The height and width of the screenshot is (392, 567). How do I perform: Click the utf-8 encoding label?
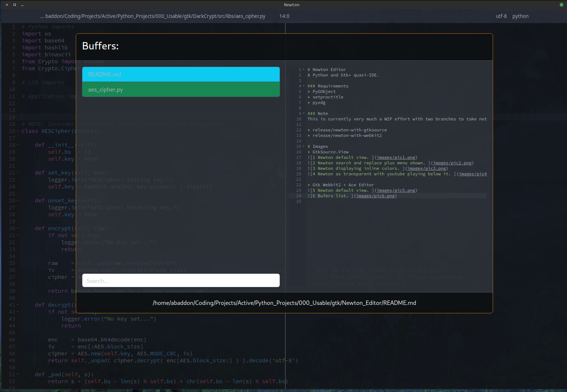(501, 16)
